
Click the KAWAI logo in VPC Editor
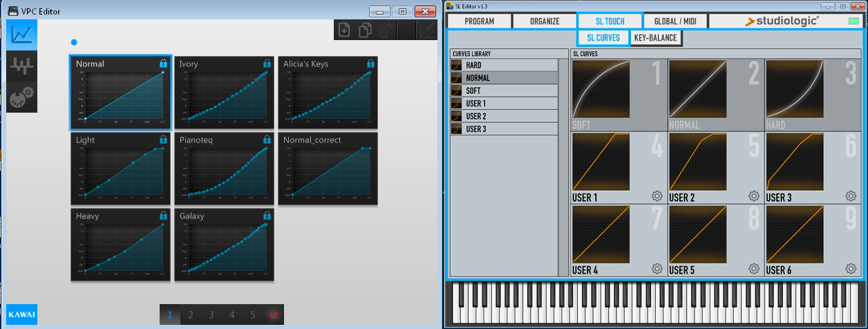click(22, 314)
